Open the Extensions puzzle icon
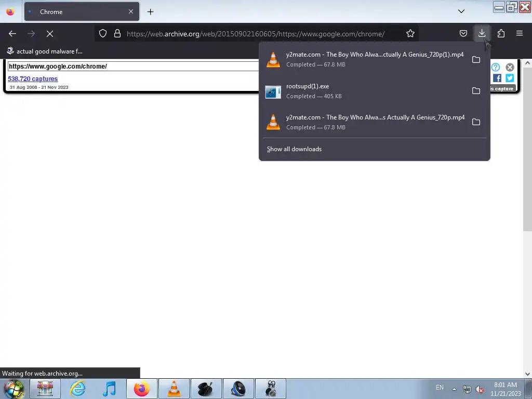This screenshot has height=399, width=532. (x=501, y=33)
